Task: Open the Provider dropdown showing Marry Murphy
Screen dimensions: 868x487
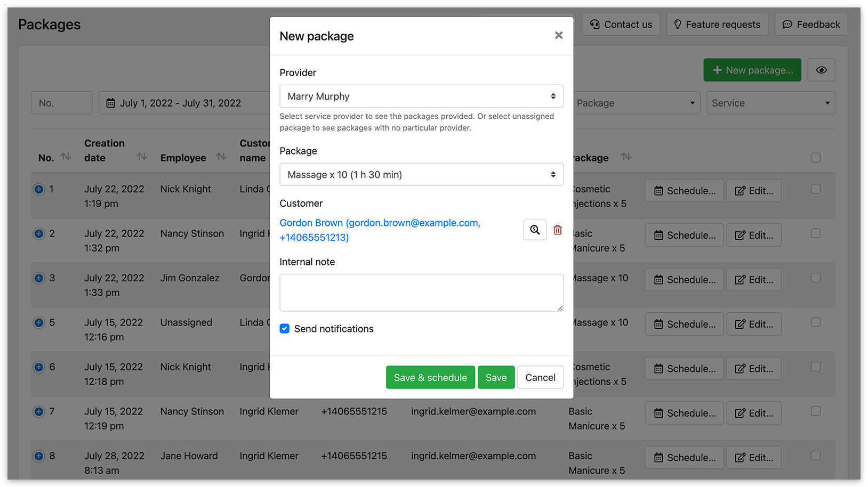Action: (421, 96)
